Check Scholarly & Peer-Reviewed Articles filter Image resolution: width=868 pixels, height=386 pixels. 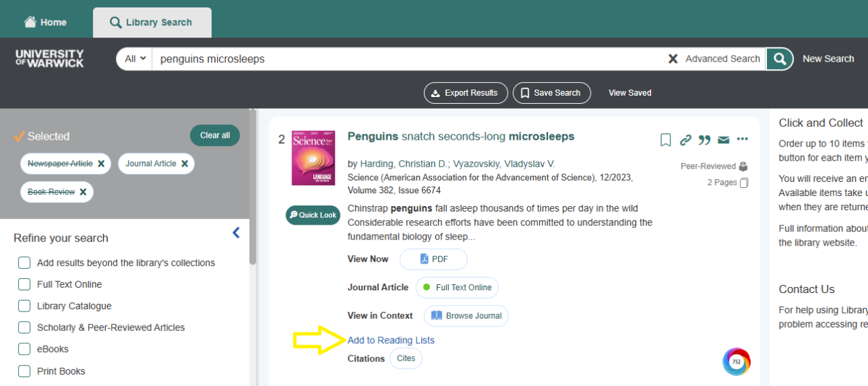[x=24, y=328]
